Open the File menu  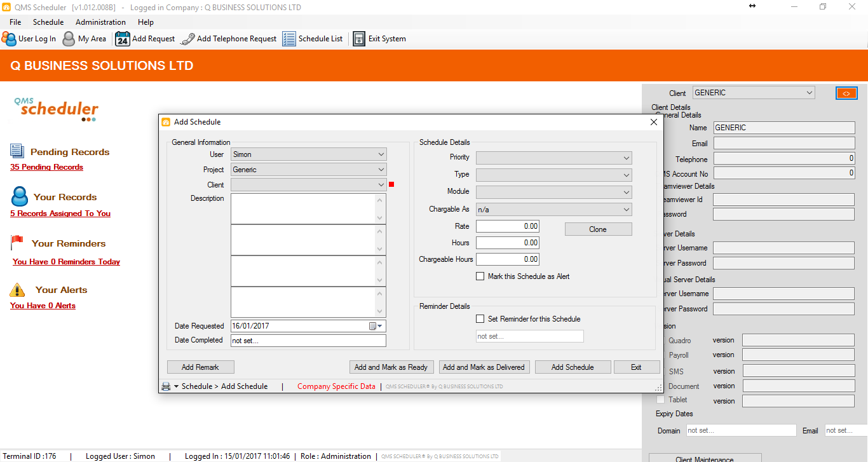click(15, 22)
